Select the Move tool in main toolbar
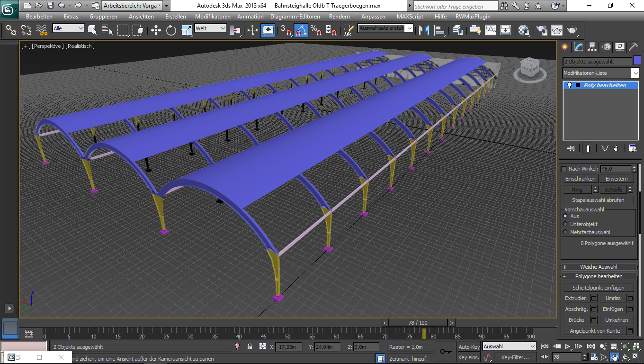 [156, 31]
